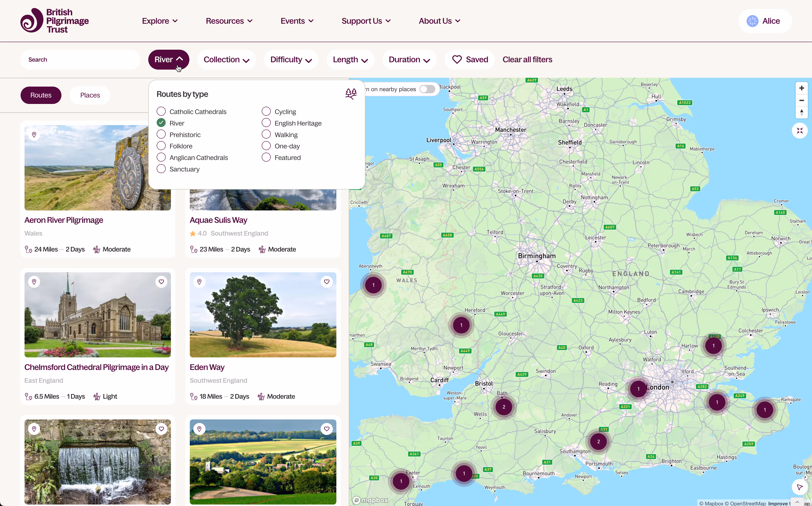The width and height of the screenshot is (812, 506).
Task: Click the map zoom in plus button
Action: (x=801, y=88)
